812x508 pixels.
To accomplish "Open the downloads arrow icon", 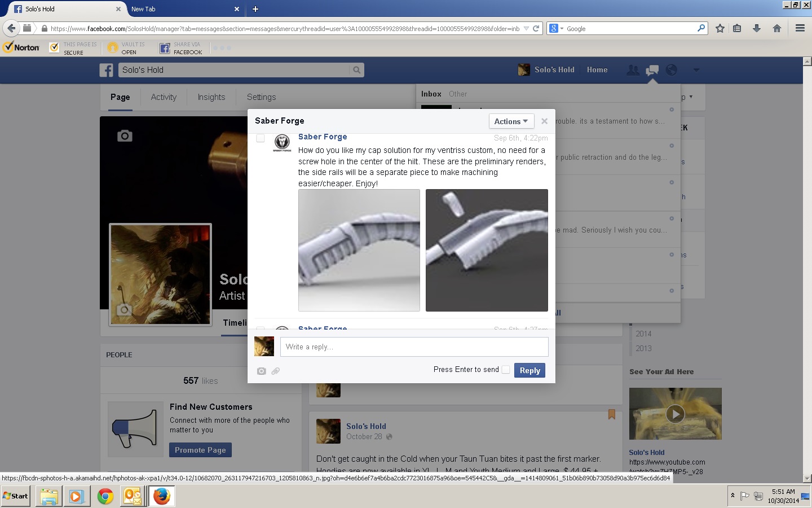I will 757,28.
